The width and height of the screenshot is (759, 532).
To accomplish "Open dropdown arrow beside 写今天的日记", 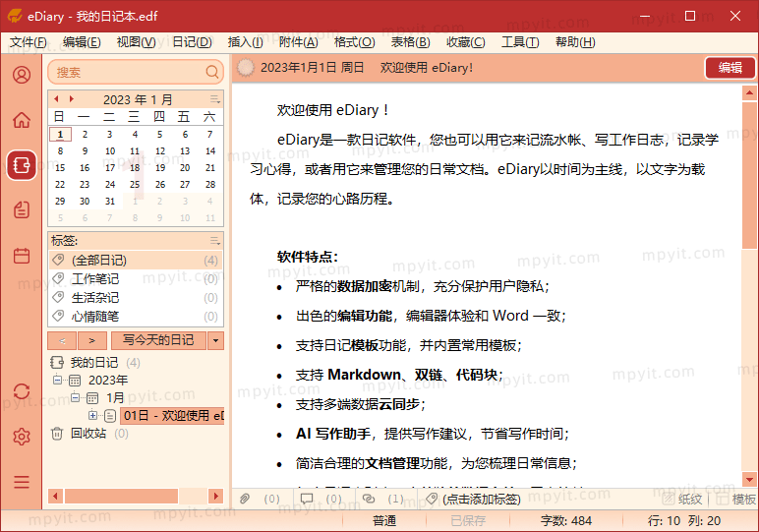I will pos(216,341).
